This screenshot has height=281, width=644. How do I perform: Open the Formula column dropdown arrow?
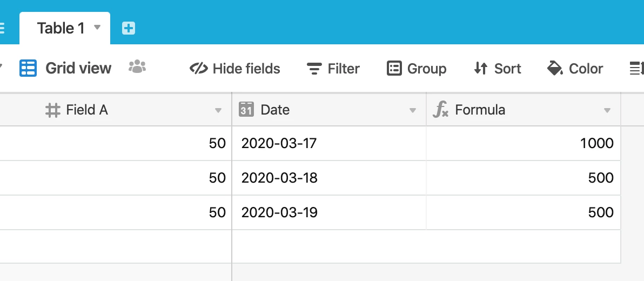coord(607,110)
